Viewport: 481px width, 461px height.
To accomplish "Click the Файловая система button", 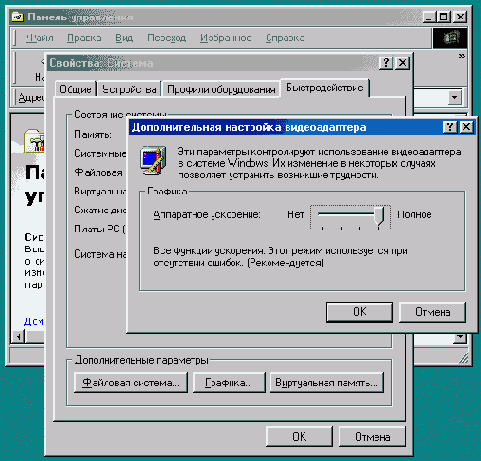I will point(131,382).
